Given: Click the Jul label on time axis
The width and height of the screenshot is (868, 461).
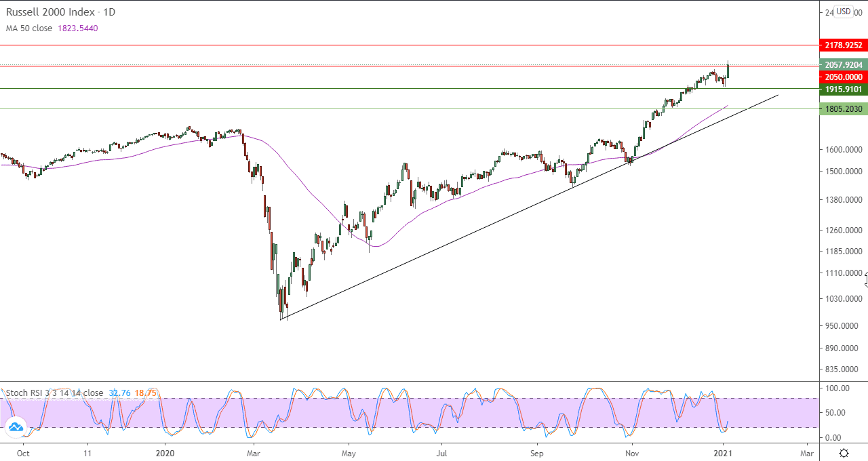Looking at the screenshot, I should click(x=441, y=453).
